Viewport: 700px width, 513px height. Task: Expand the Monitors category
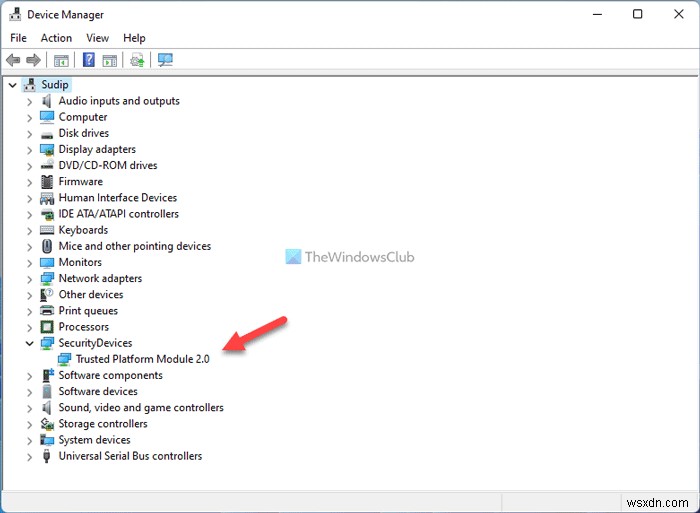coord(29,263)
